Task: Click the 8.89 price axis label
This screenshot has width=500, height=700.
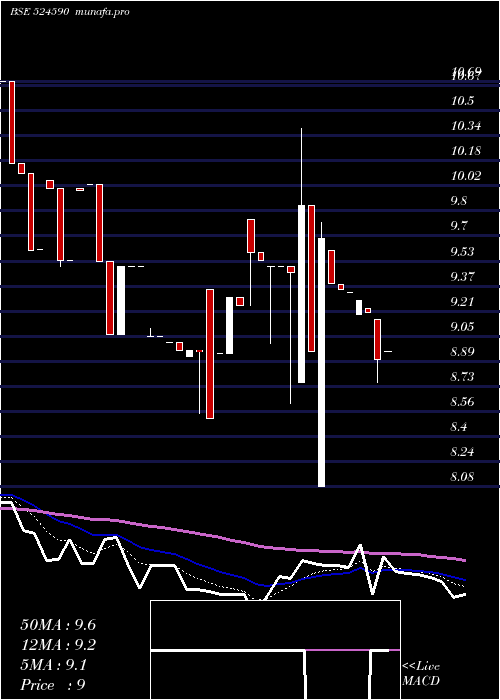Action: [462, 352]
